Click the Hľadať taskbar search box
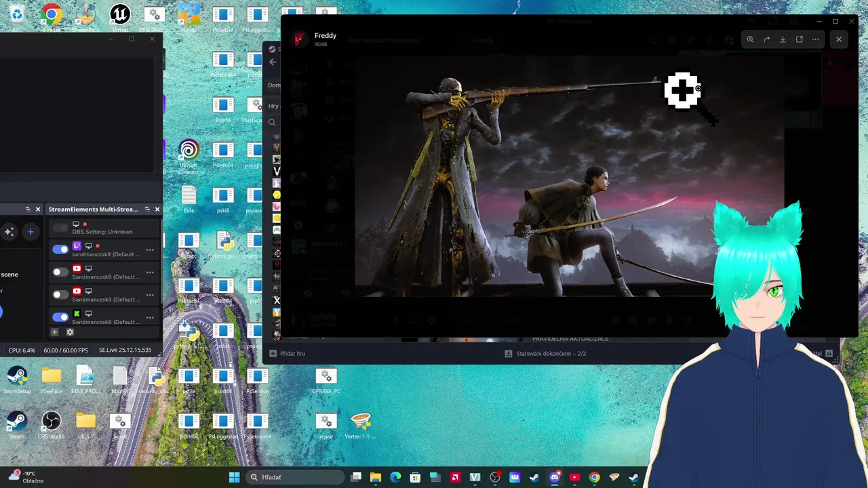Viewport: 868px width, 488px height. tap(295, 477)
